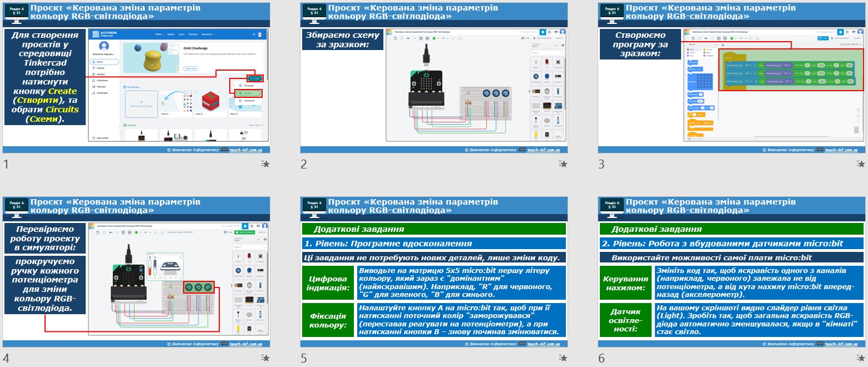868x367 pixels.
Task: Select the simulator check slide with potentiometers
Action: (136, 272)
